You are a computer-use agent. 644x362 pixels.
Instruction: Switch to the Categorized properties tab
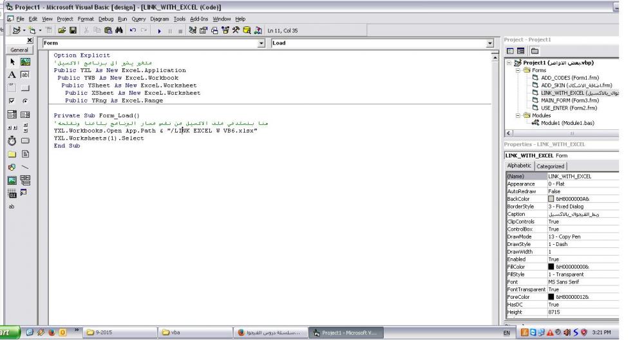point(551,166)
